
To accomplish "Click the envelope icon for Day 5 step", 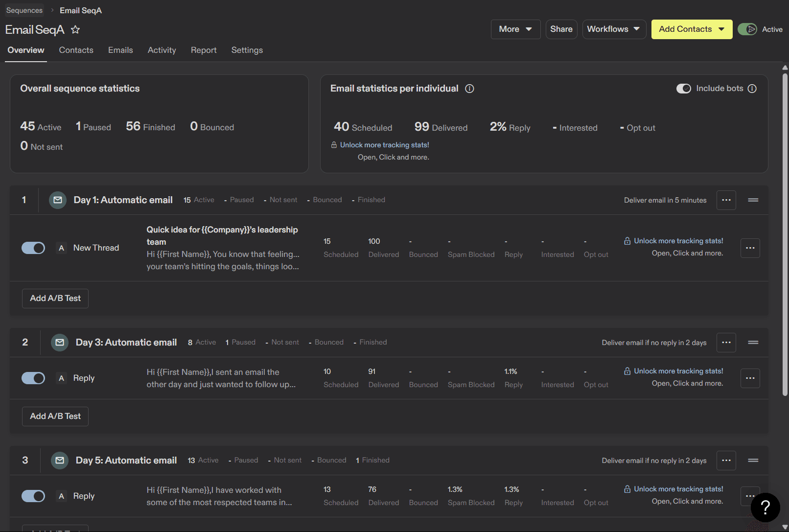I will [x=60, y=461].
